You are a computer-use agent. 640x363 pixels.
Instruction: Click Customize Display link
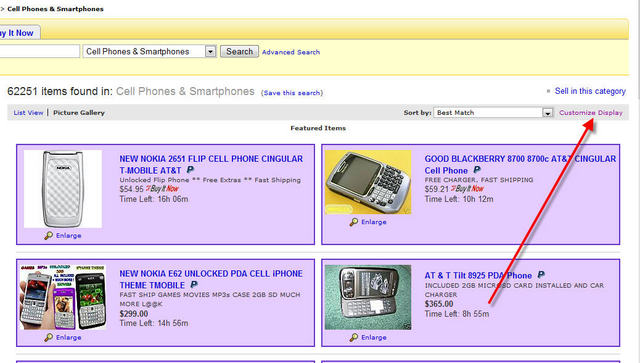point(591,113)
